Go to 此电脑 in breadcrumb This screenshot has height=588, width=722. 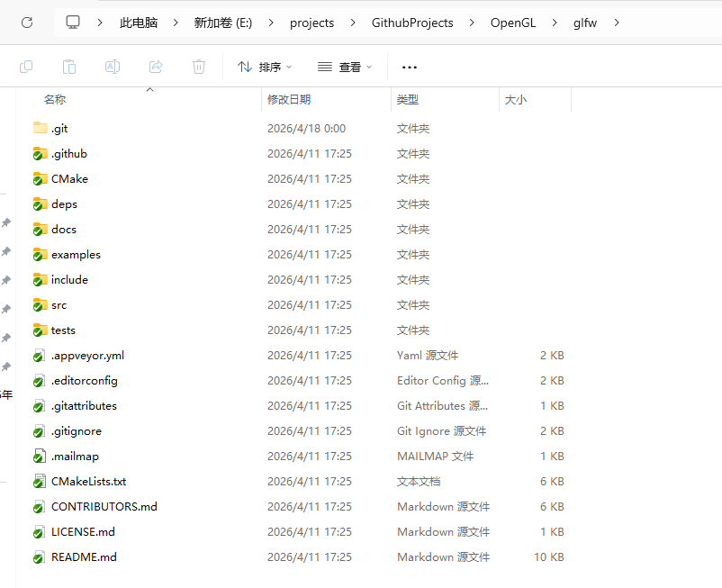click(x=139, y=23)
